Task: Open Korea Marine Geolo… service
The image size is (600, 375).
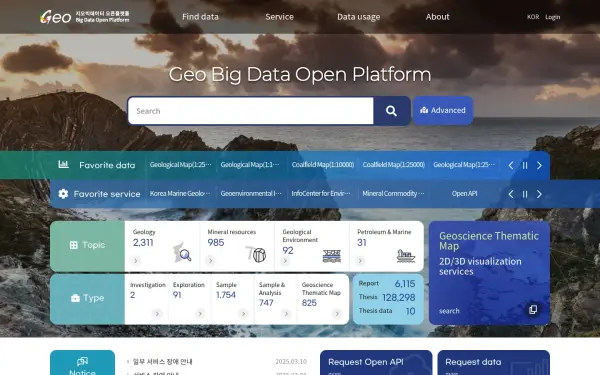Action: click(x=180, y=194)
